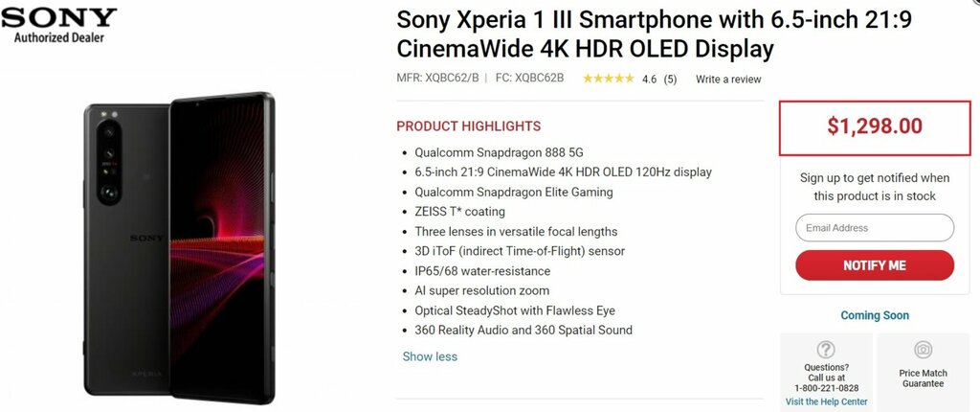Click the Price Match Guarantee text
Viewport: 980px width, 412px height.
click(x=923, y=378)
